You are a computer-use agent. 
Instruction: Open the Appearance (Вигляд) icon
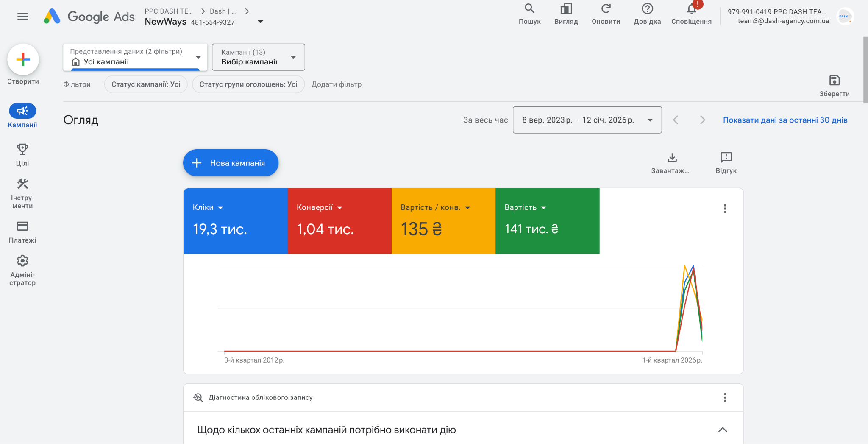[x=566, y=9]
